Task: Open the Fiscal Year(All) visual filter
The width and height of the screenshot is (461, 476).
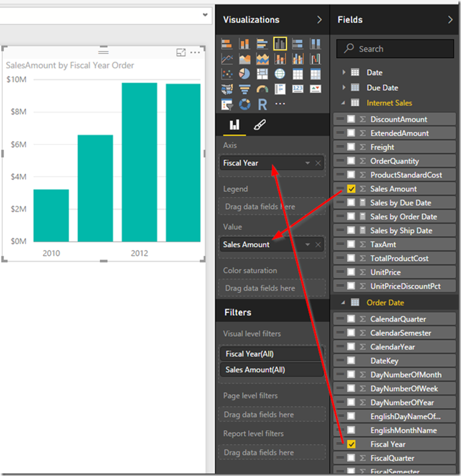Action: [x=271, y=353]
